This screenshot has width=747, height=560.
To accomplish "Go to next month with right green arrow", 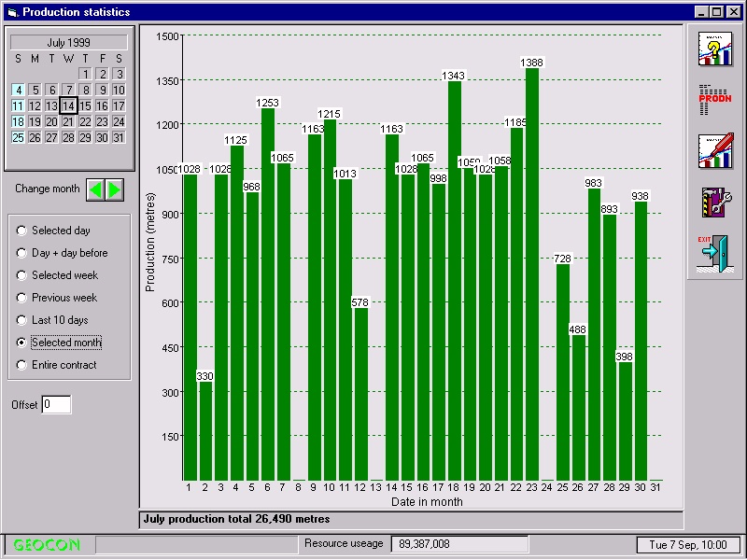I will (x=114, y=190).
